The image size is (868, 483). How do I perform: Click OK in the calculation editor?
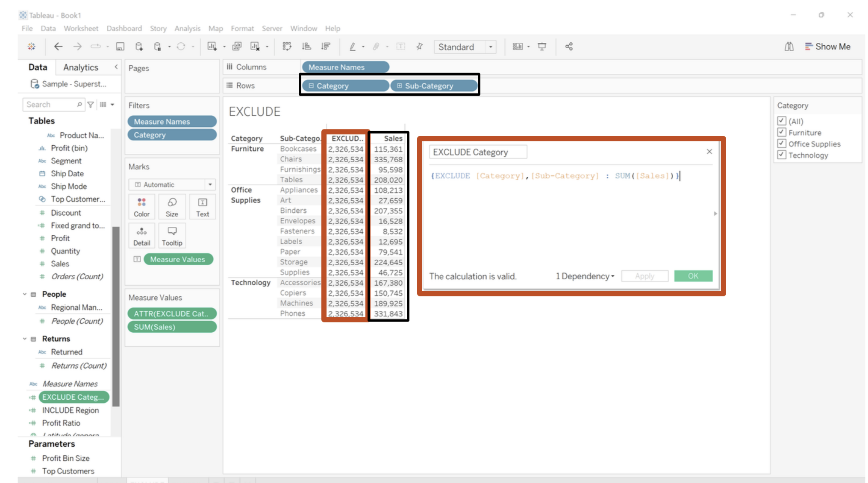coord(693,276)
